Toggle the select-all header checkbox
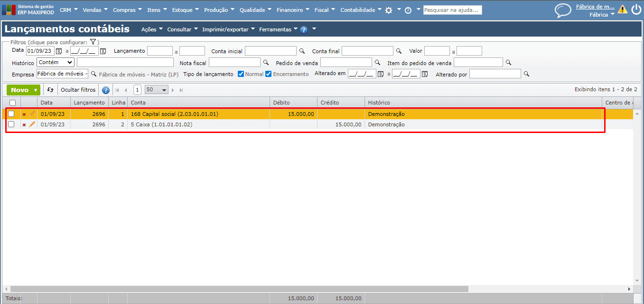644x304 pixels. (13, 103)
